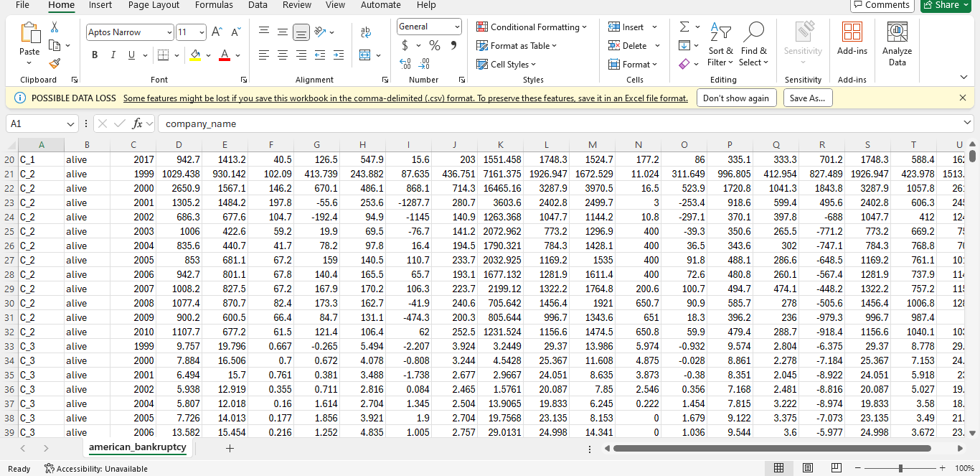Click the Save As... button
Image resolution: width=980 pixels, height=476 pixels.
point(808,98)
